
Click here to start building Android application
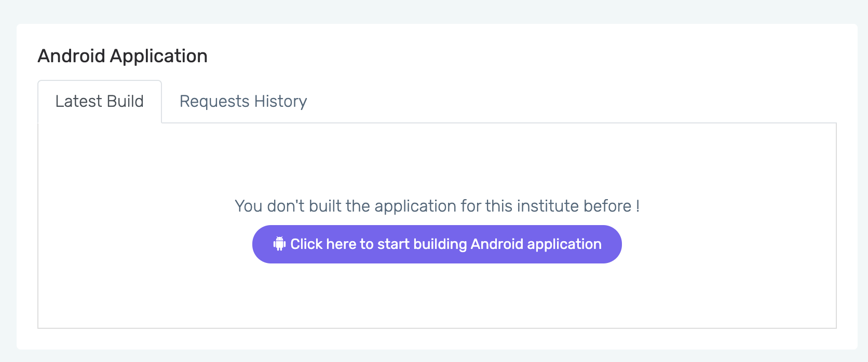coord(437,244)
